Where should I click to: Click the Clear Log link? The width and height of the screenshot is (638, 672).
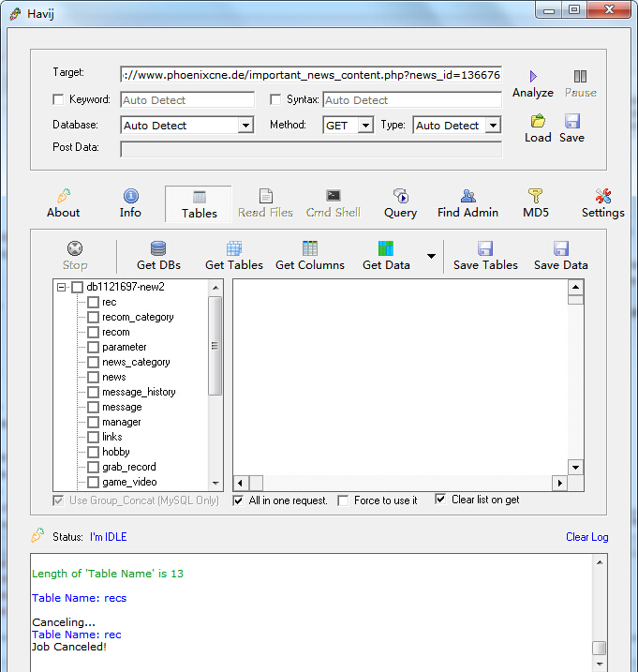click(587, 537)
